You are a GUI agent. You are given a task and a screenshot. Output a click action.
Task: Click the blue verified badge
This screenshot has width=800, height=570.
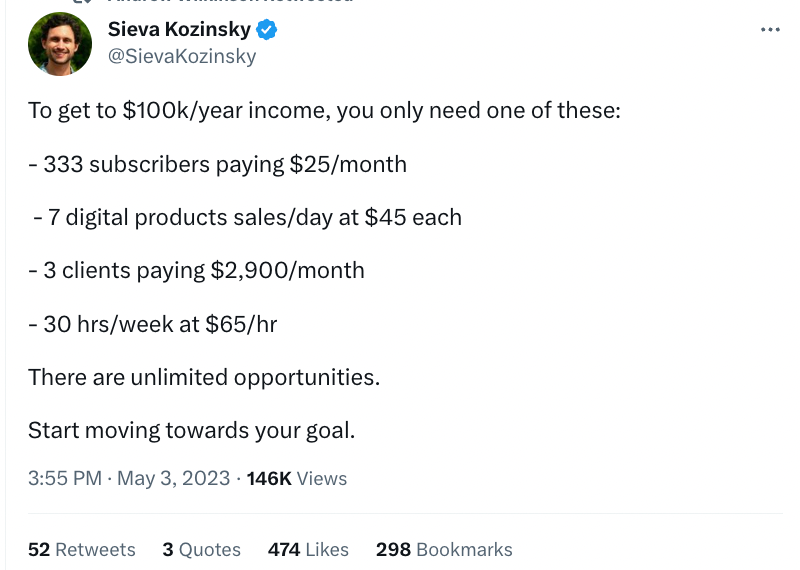[266, 30]
